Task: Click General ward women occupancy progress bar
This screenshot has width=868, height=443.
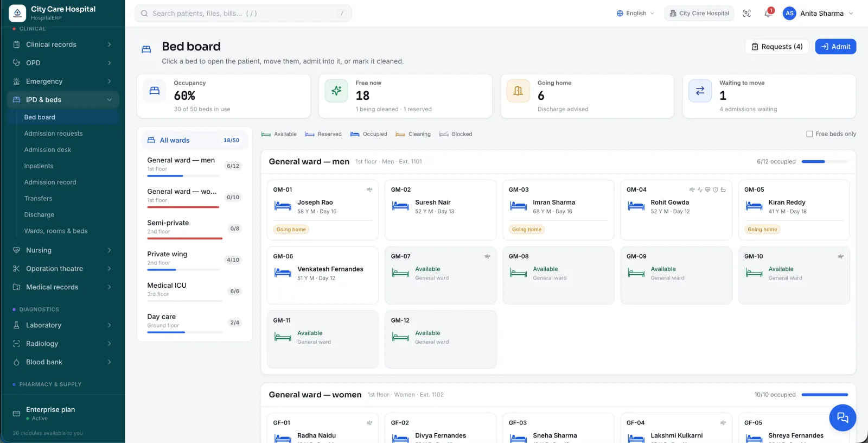Action: click(825, 395)
